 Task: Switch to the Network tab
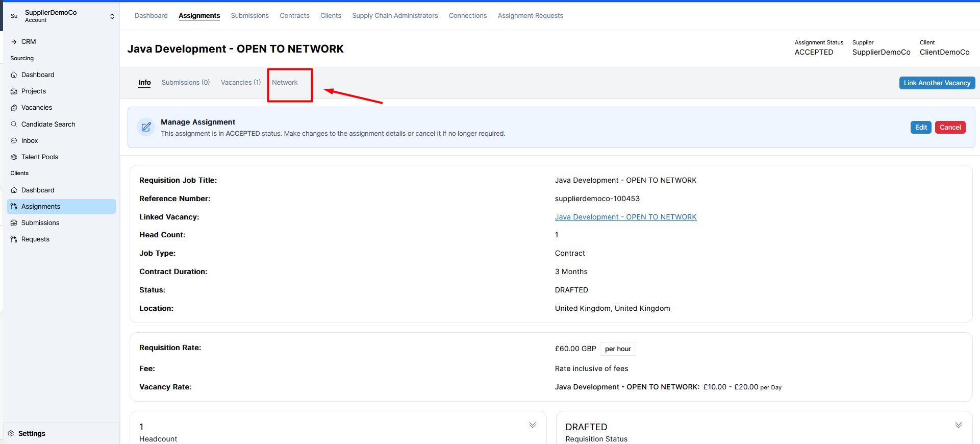(285, 83)
